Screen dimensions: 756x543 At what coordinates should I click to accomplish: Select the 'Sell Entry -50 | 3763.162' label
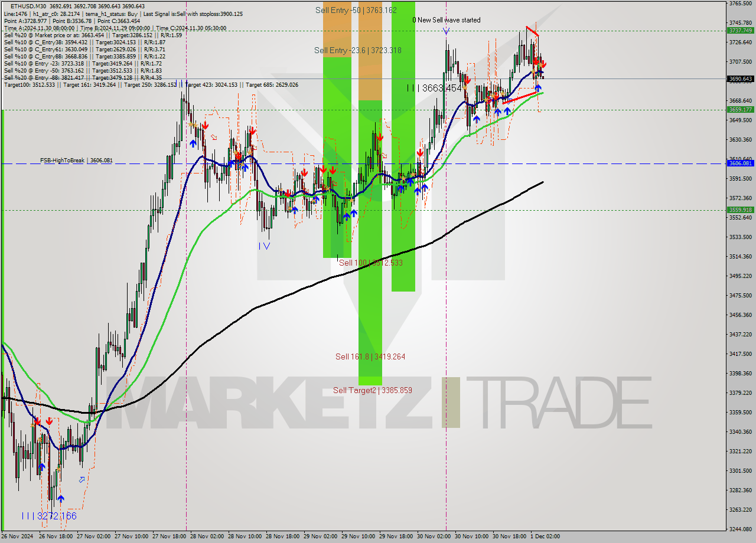pos(356,10)
